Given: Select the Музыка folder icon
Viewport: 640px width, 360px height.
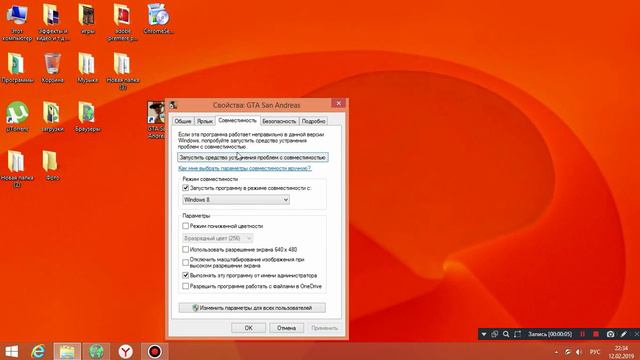Looking at the screenshot, I should pos(87,68).
